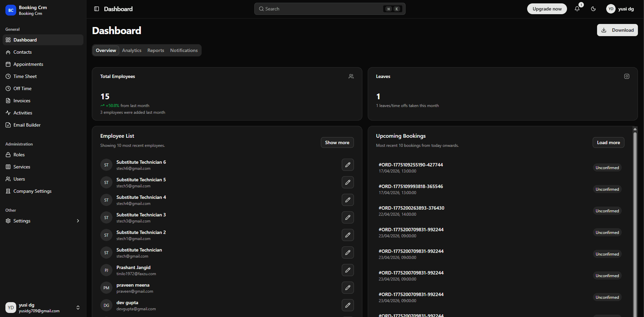The width and height of the screenshot is (644, 317).
Task: Switch to the Reports tab
Action: [x=156, y=50]
